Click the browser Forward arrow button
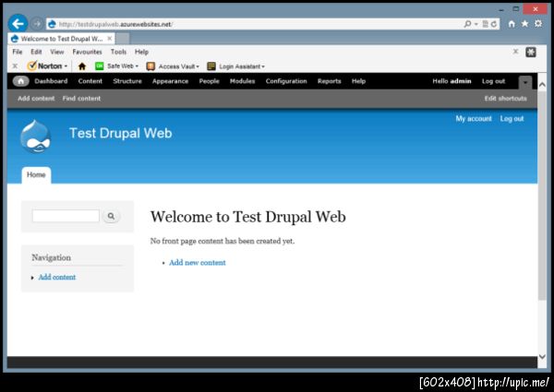This screenshot has width=554, height=392. 37,24
